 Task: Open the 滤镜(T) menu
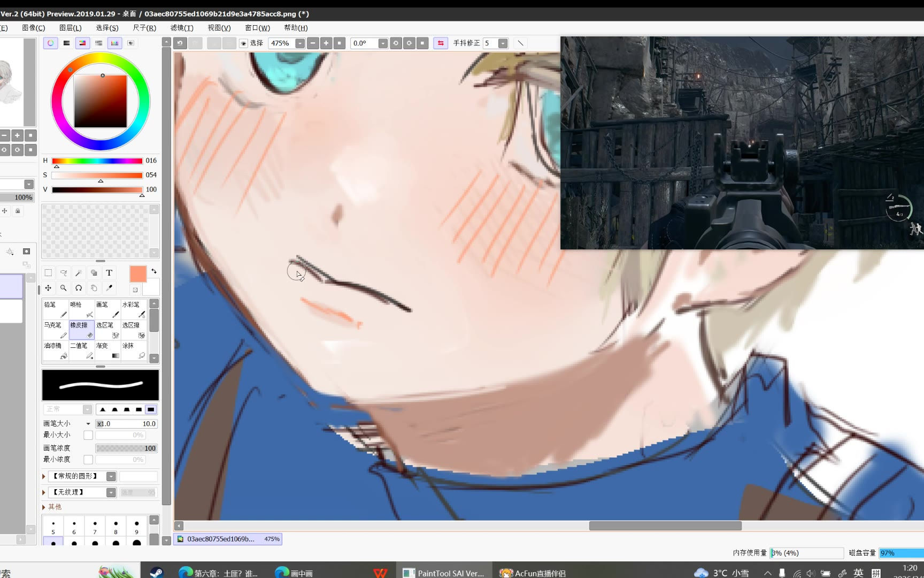click(182, 28)
